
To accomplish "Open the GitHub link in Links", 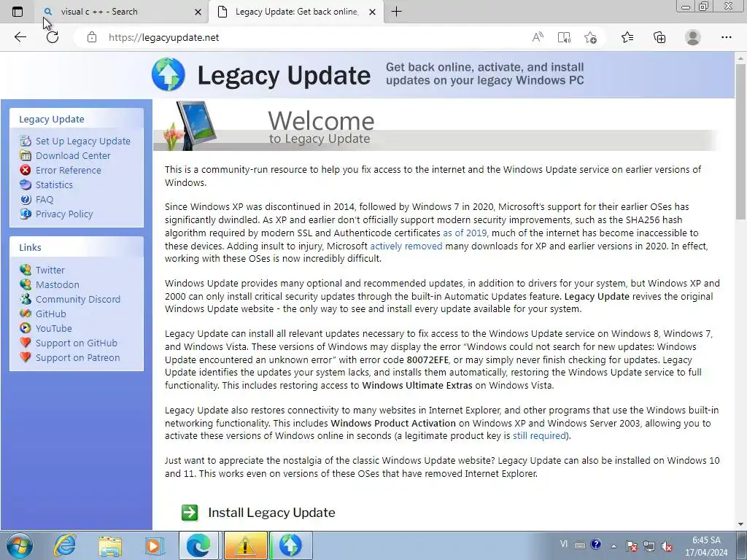I will 51,314.
